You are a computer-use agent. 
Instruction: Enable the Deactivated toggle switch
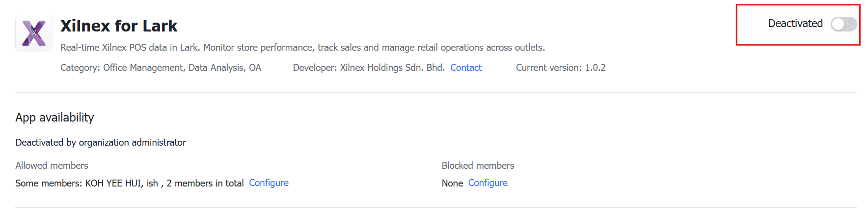[x=843, y=24]
